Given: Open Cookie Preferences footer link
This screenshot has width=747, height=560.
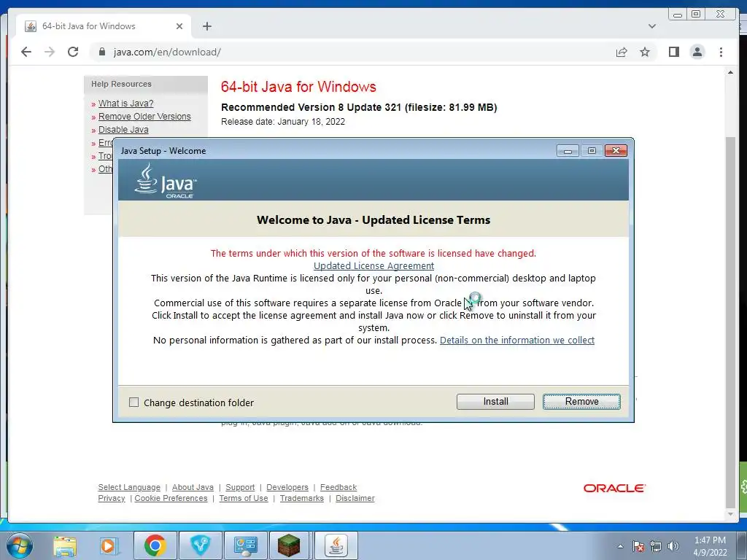Looking at the screenshot, I should tap(171, 498).
